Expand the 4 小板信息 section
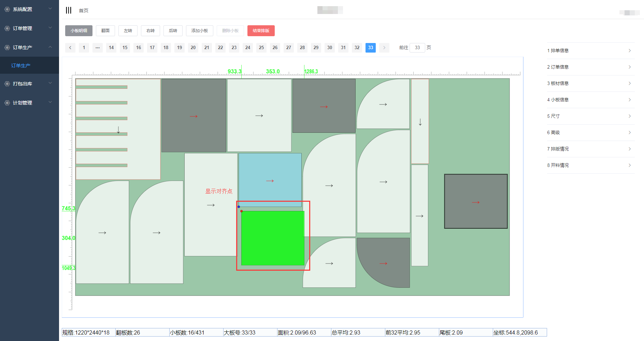Viewport: 644px width, 341px height. pyautogui.click(x=590, y=100)
